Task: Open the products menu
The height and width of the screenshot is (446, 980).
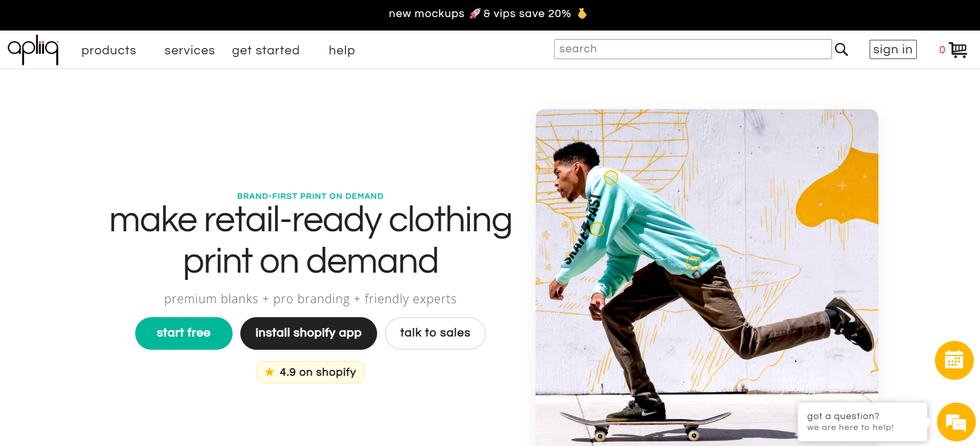Action: click(x=109, y=50)
